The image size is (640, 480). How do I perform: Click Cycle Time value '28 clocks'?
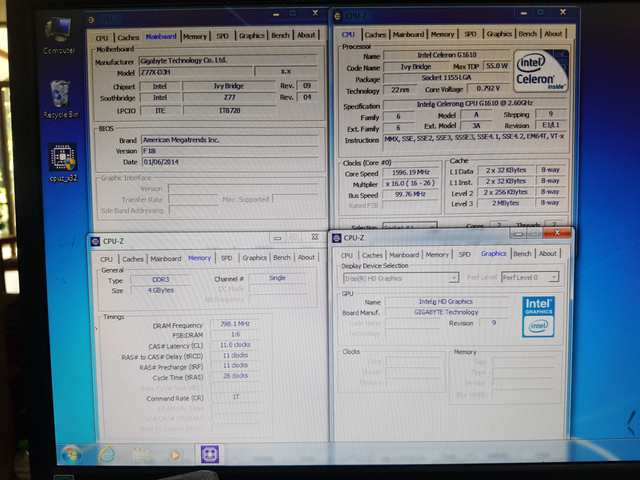coord(235,376)
